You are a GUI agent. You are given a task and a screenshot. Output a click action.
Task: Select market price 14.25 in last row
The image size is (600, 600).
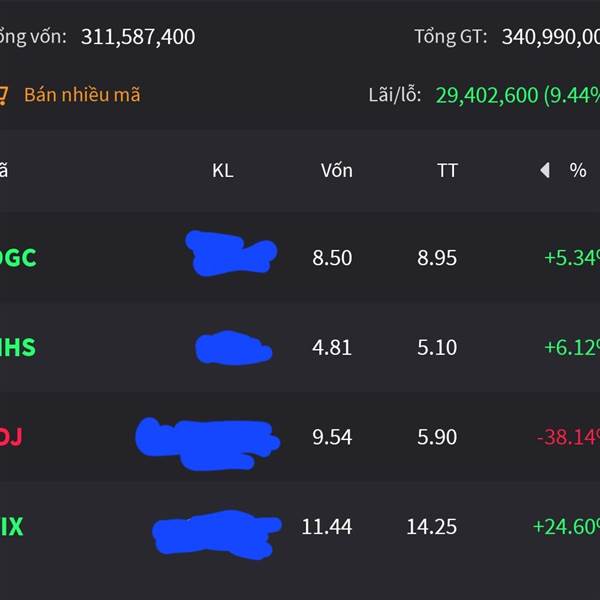431,527
